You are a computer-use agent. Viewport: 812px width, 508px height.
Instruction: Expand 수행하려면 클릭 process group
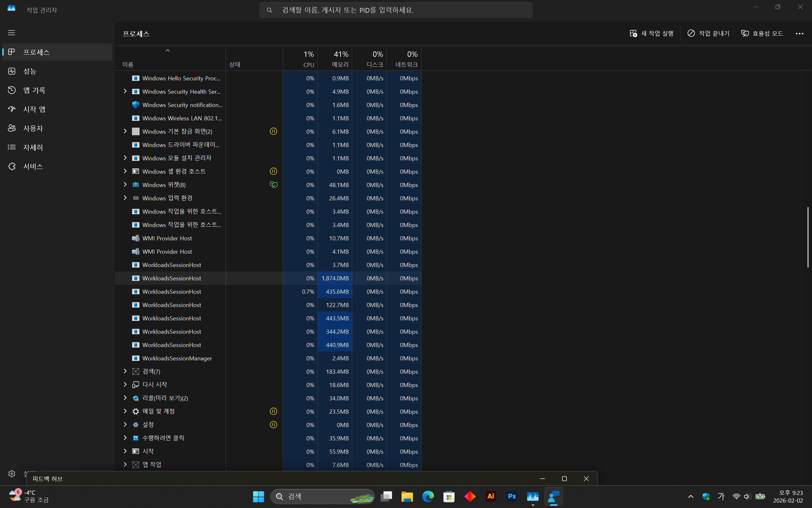[125, 438]
